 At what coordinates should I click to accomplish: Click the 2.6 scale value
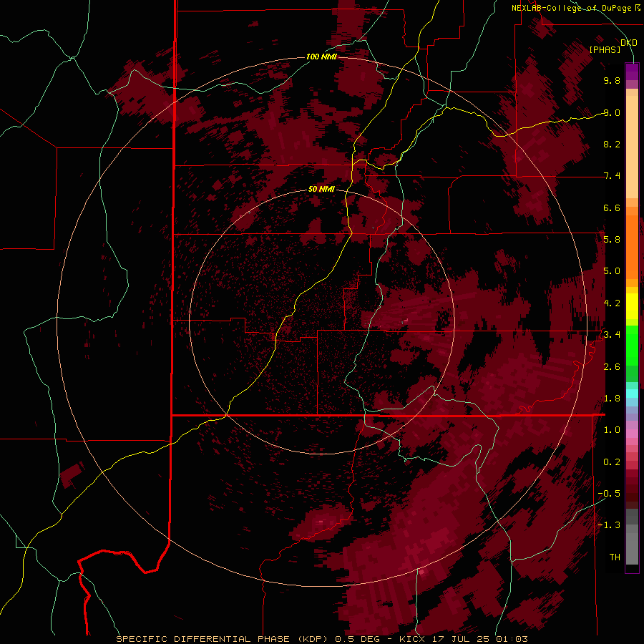[x=612, y=366]
